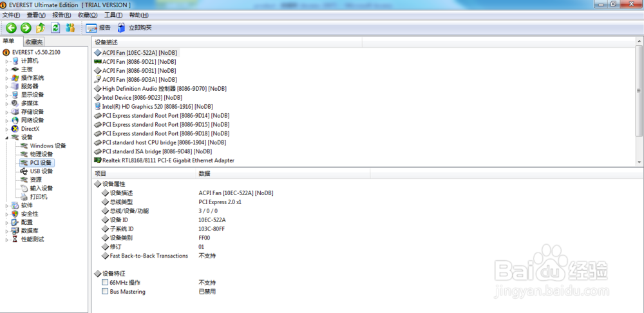Select Windows 设备 in the tree

pyautogui.click(x=48, y=146)
